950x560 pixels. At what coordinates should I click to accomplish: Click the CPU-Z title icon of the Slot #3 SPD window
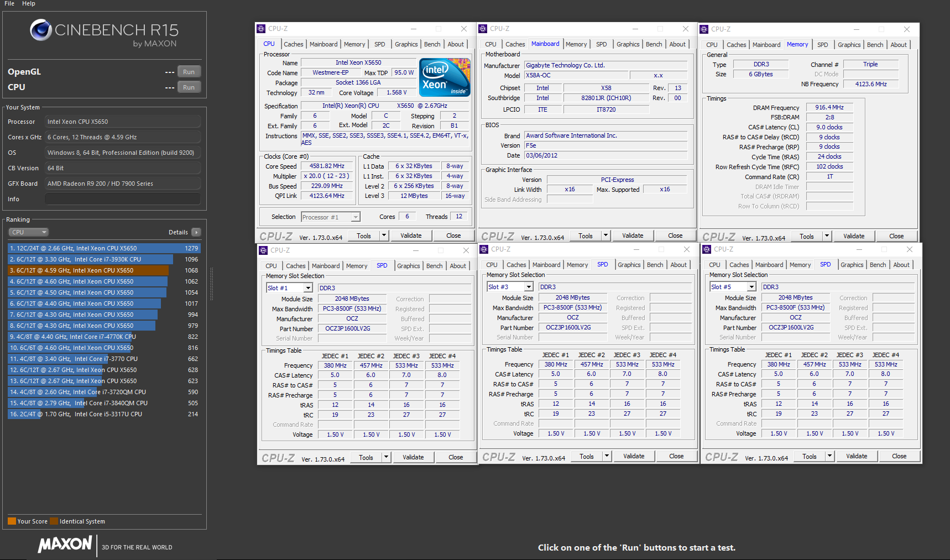click(484, 249)
